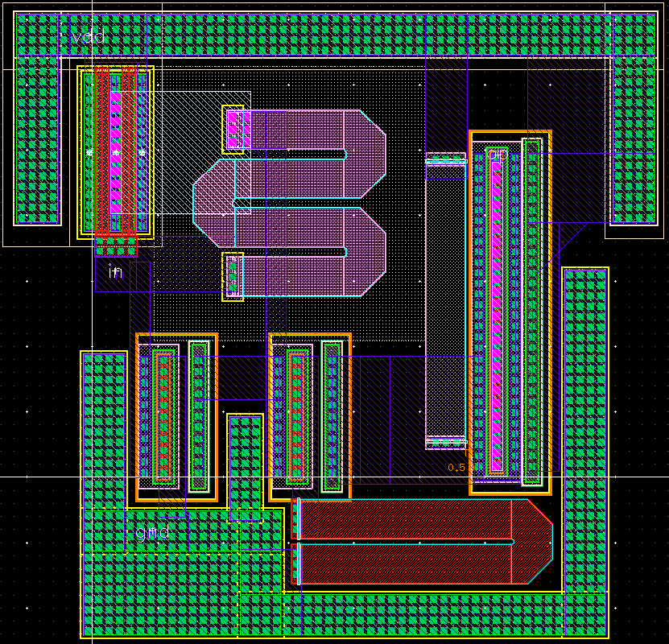
Task: Select the orange 0.5 ruler measurement label
Action: (x=456, y=467)
